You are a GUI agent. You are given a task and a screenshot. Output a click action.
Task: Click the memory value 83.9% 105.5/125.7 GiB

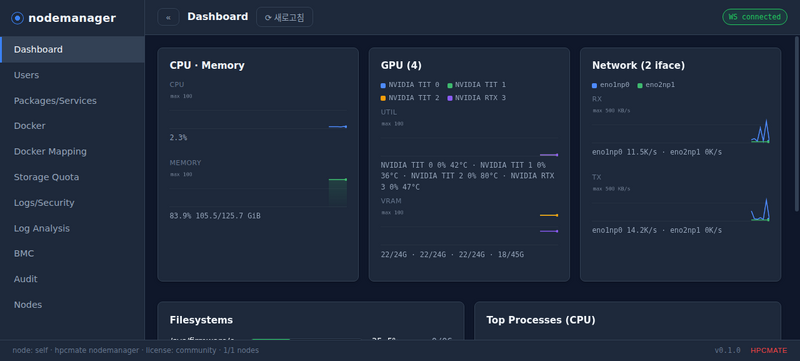click(x=215, y=216)
